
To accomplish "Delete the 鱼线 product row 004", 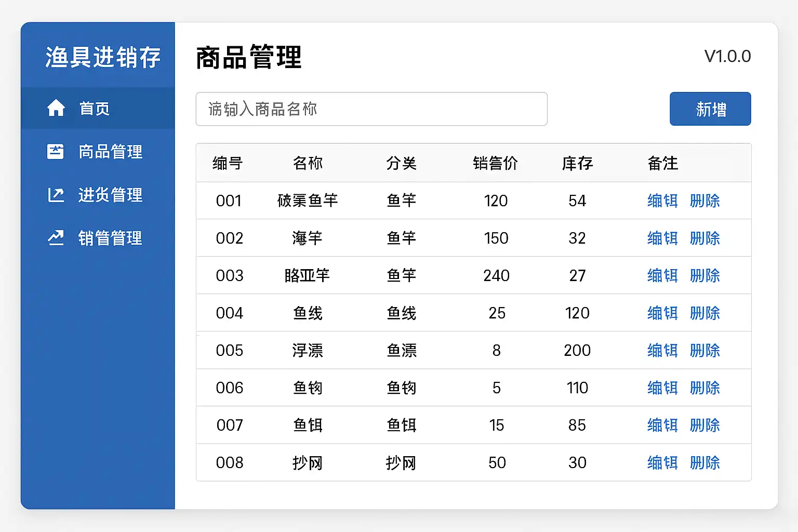I will tap(704, 313).
